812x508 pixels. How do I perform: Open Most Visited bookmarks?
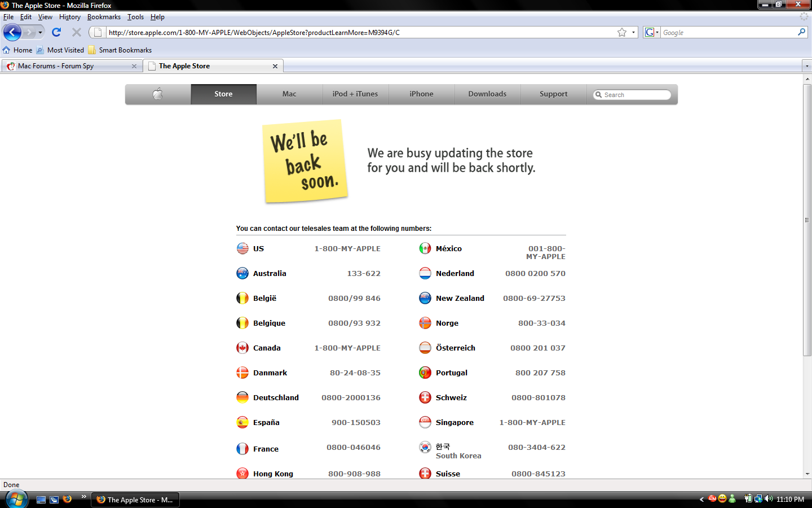pyautogui.click(x=60, y=50)
